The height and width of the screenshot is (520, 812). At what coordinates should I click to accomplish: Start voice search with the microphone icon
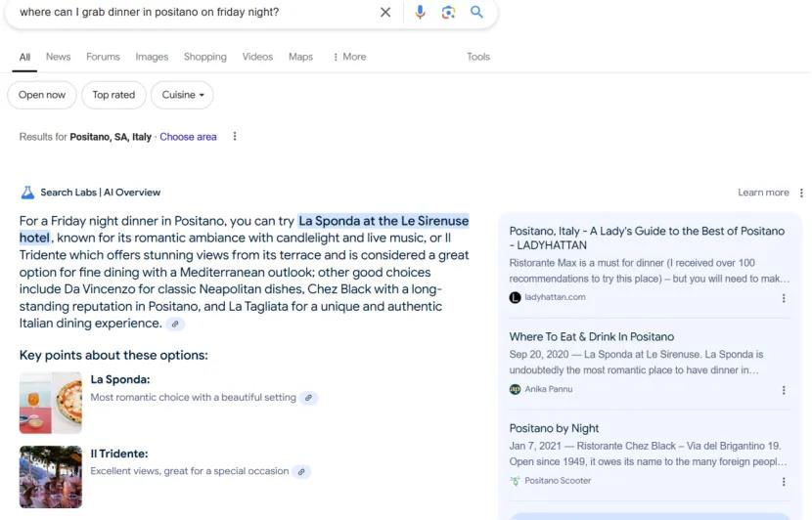click(x=420, y=12)
